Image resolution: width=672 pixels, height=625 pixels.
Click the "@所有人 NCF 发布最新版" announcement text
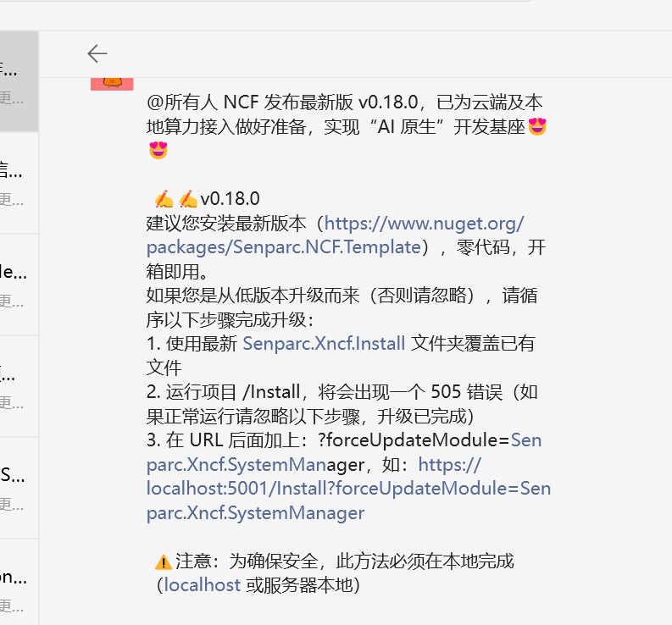[250, 102]
